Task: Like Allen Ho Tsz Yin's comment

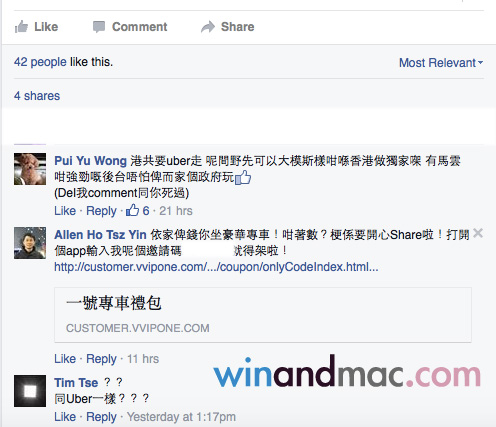Action: (65, 359)
